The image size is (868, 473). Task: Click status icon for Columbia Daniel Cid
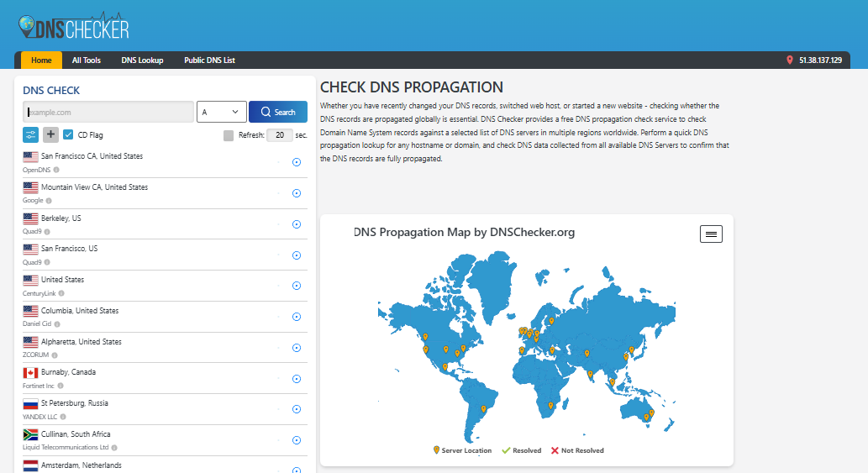coord(297,317)
